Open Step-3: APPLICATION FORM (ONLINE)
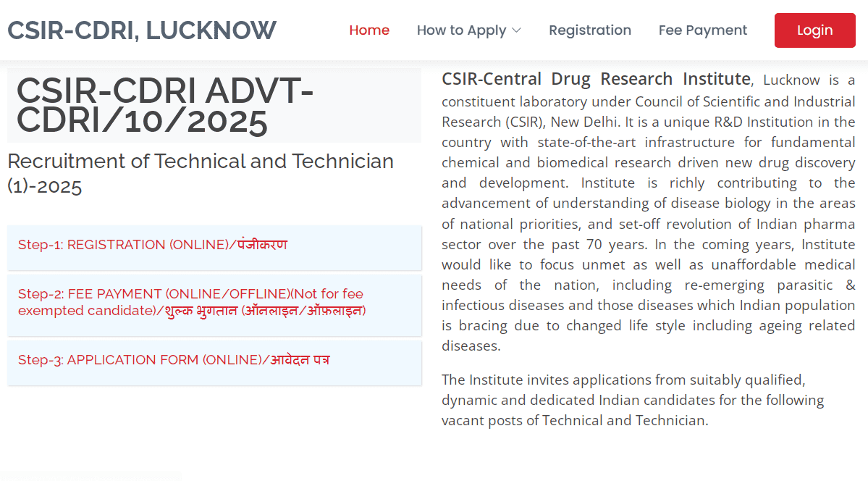This screenshot has width=868, height=481. click(x=174, y=359)
